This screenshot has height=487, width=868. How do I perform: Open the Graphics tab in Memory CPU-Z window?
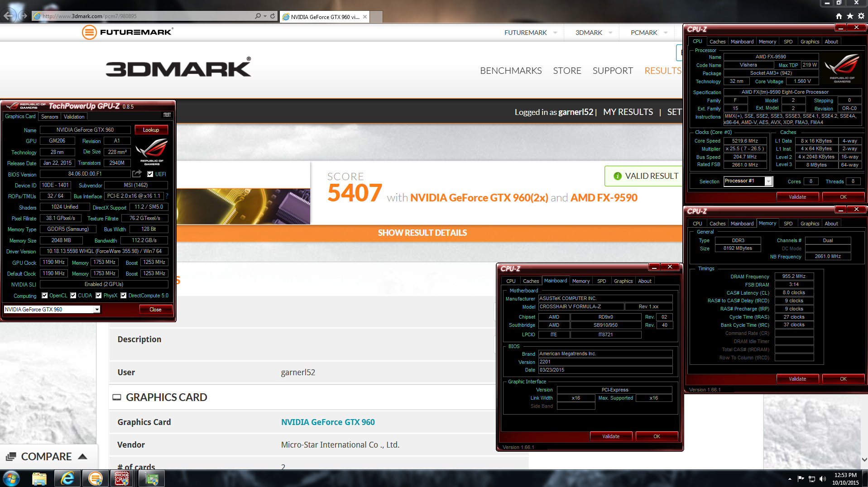click(810, 224)
